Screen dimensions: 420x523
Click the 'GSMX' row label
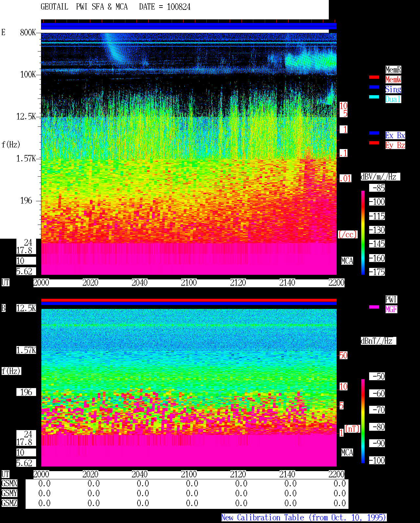click(9, 483)
